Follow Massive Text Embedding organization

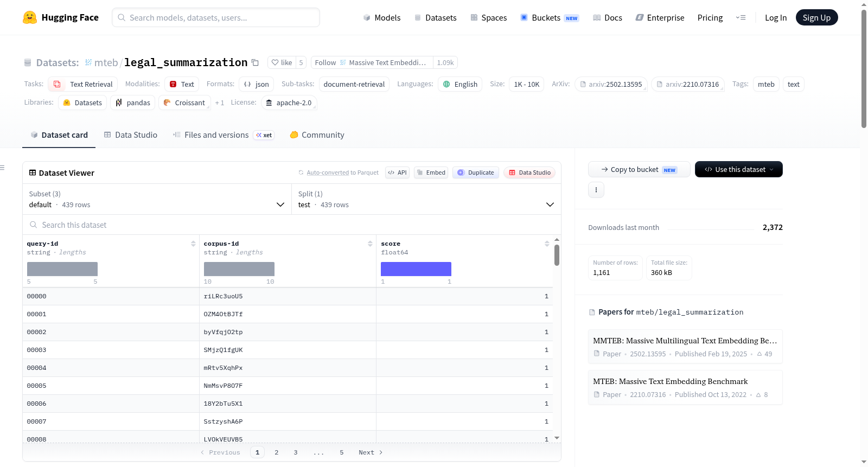click(x=372, y=62)
